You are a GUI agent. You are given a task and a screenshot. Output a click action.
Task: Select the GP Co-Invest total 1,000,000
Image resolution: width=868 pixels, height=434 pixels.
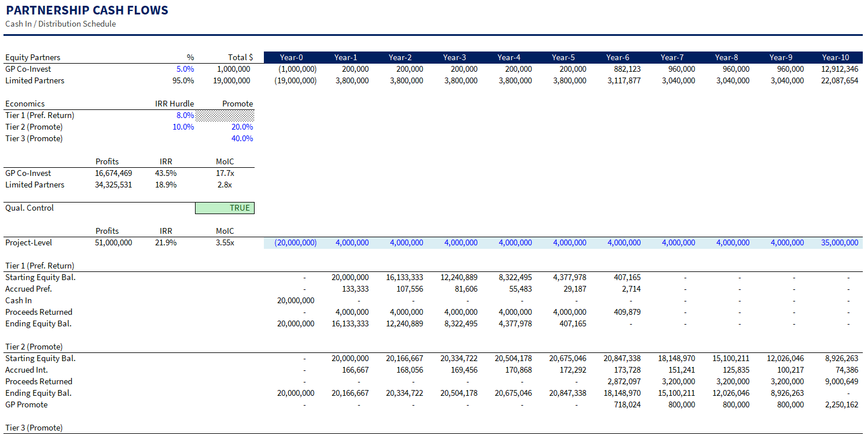233,69
